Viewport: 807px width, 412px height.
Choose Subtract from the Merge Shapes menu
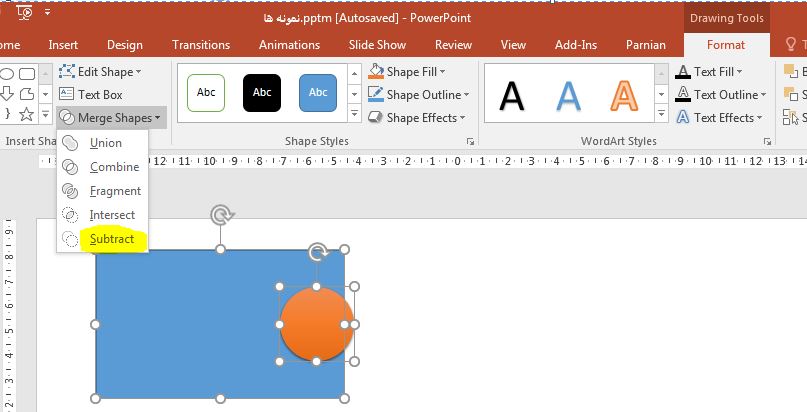click(102, 239)
